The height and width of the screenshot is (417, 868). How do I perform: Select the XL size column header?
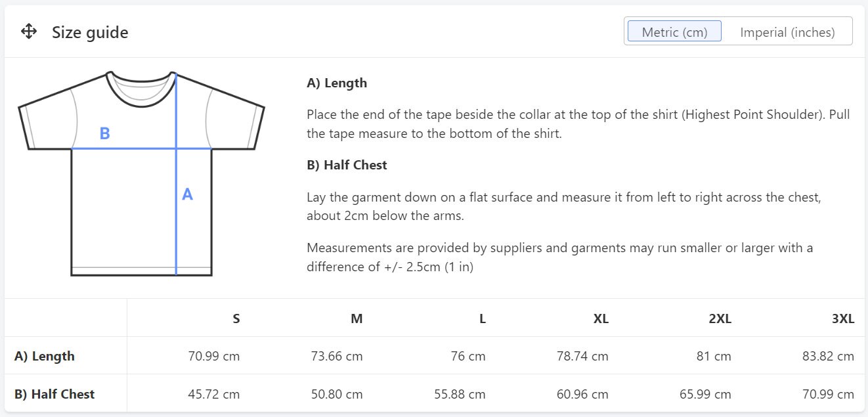(x=601, y=318)
